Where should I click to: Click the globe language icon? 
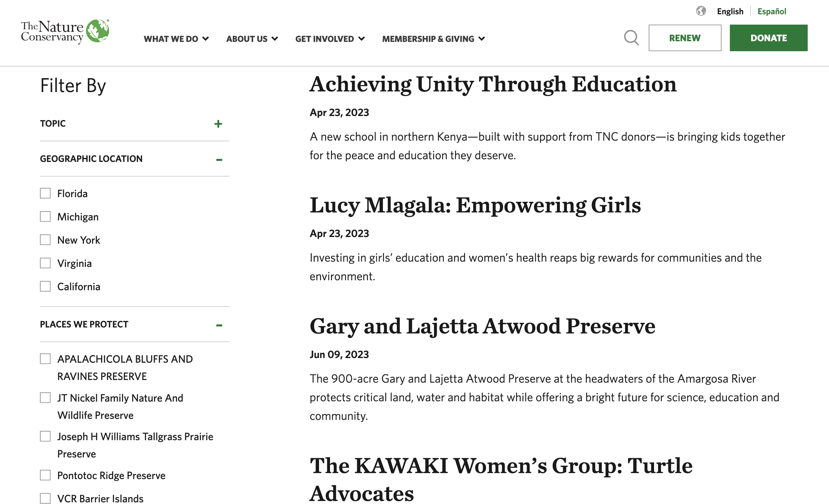coord(701,11)
